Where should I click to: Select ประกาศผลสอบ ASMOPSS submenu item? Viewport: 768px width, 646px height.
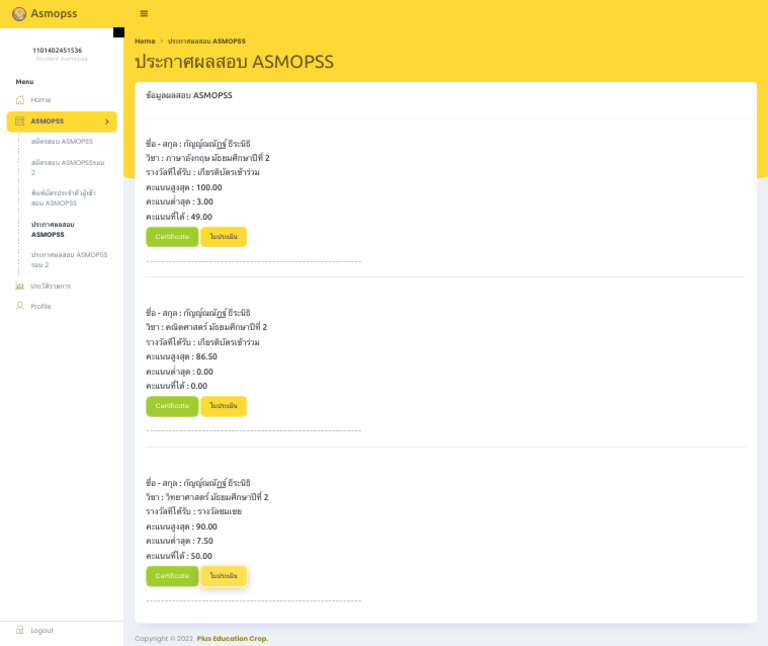53,229
